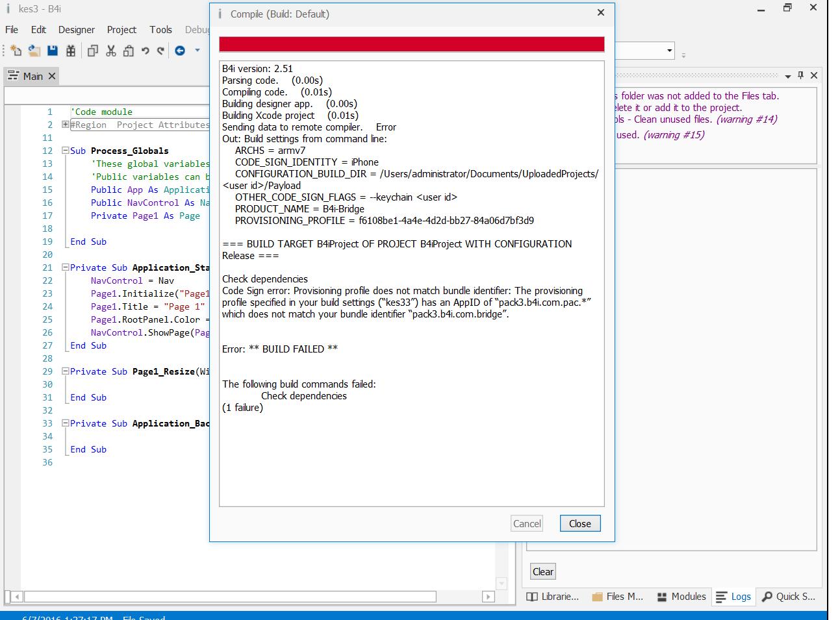Switch to the Quick Search tab

pos(788,597)
